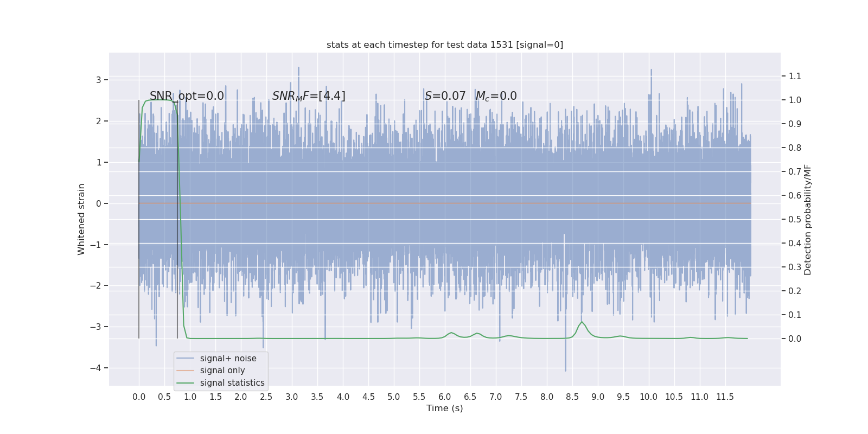Click right y-axis tick label 0.5

(x=795, y=219)
